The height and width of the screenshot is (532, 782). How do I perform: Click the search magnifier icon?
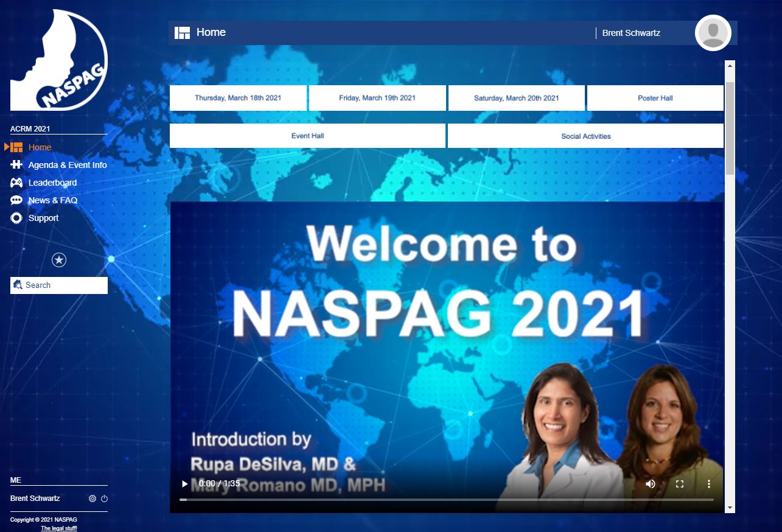pos(18,285)
